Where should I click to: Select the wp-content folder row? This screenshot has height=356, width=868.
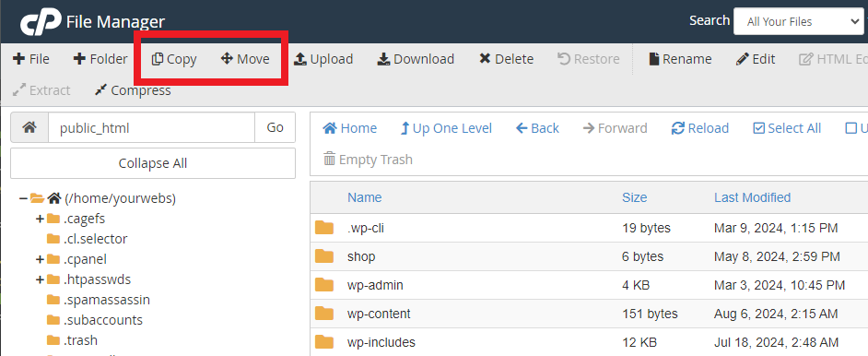click(x=589, y=314)
